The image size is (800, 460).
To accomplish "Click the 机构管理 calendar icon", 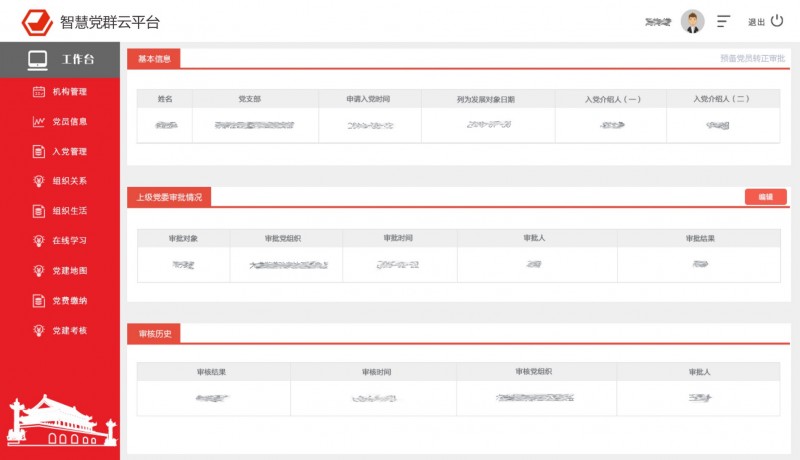I will [39, 92].
